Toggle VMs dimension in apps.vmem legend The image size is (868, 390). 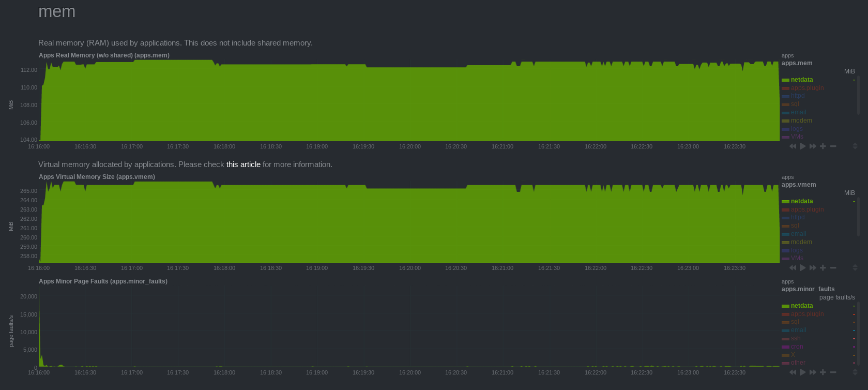coord(797,258)
